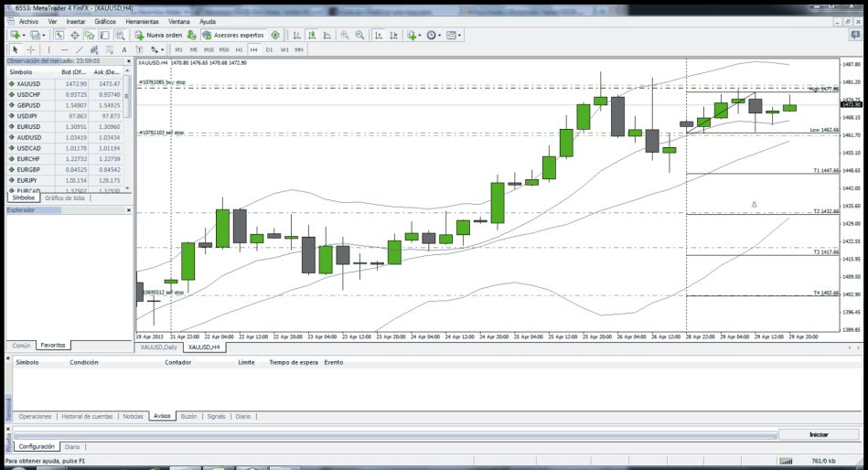Select the horizontal line drawing tool
This screenshot has height=470, width=868.
pos(64,49)
